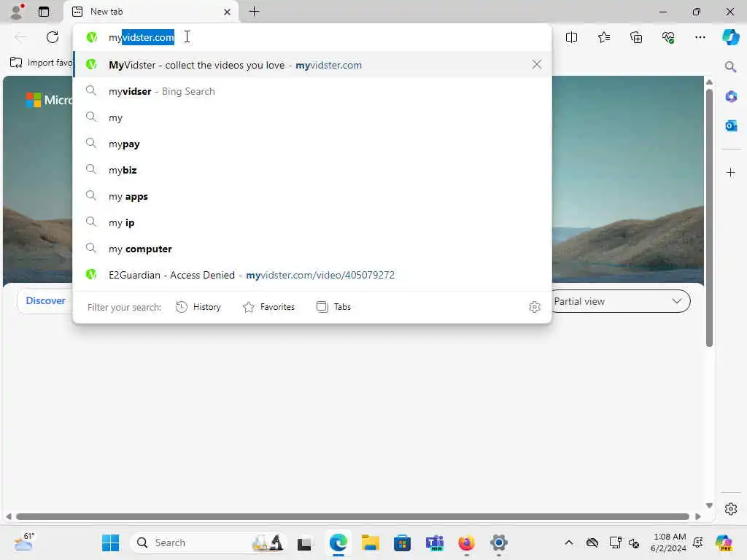Click the taskbar Search box
Screen dimensions: 747x560
click(209, 542)
